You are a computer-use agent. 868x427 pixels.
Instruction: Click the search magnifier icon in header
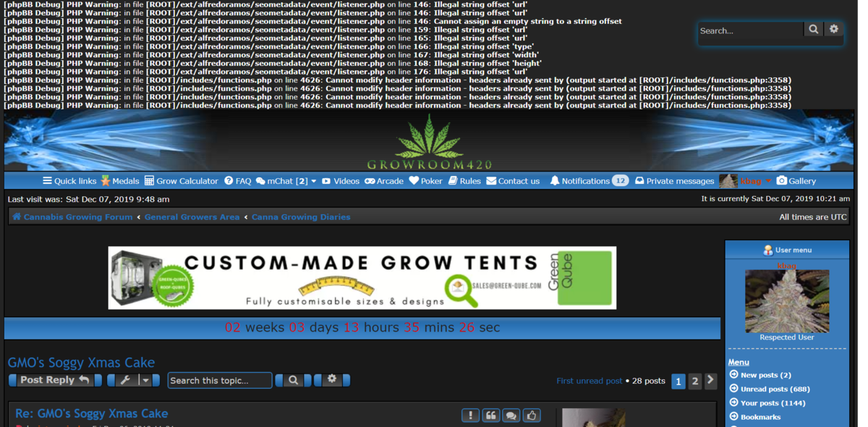tap(814, 30)
